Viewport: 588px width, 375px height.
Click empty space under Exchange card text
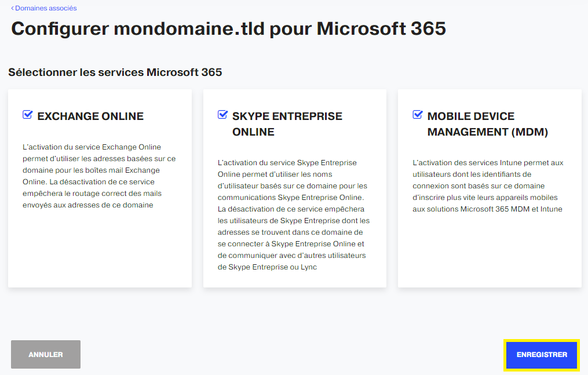tap(100, 247)
